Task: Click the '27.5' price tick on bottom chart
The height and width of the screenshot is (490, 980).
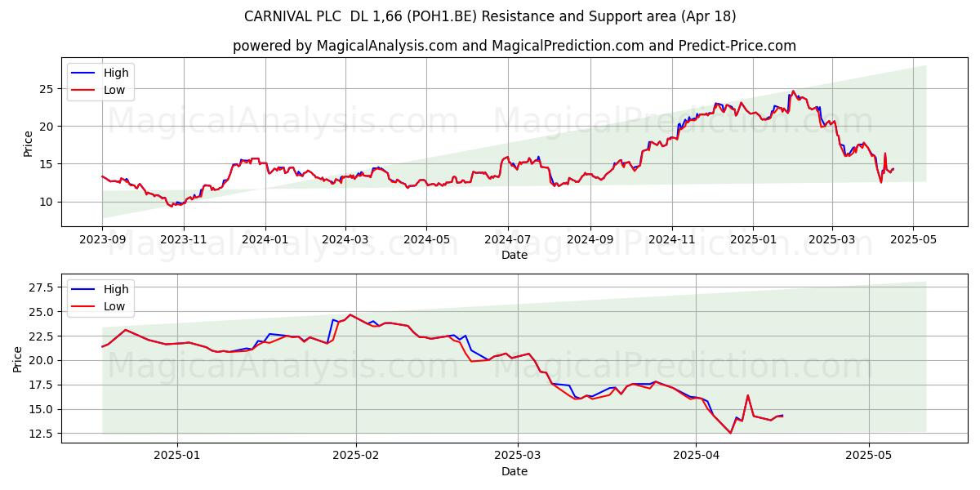Action: [42, 287]
